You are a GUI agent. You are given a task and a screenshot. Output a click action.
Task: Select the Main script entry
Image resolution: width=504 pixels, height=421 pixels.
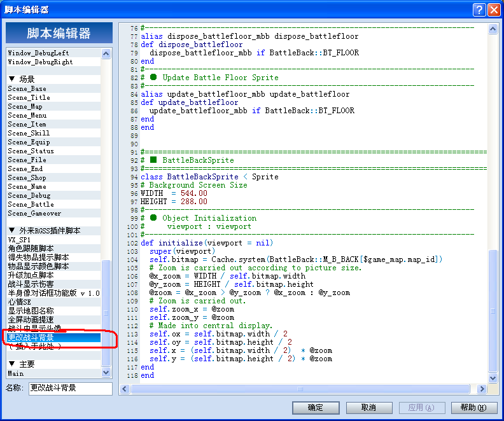pyautogui.click(x=53, y=373)
